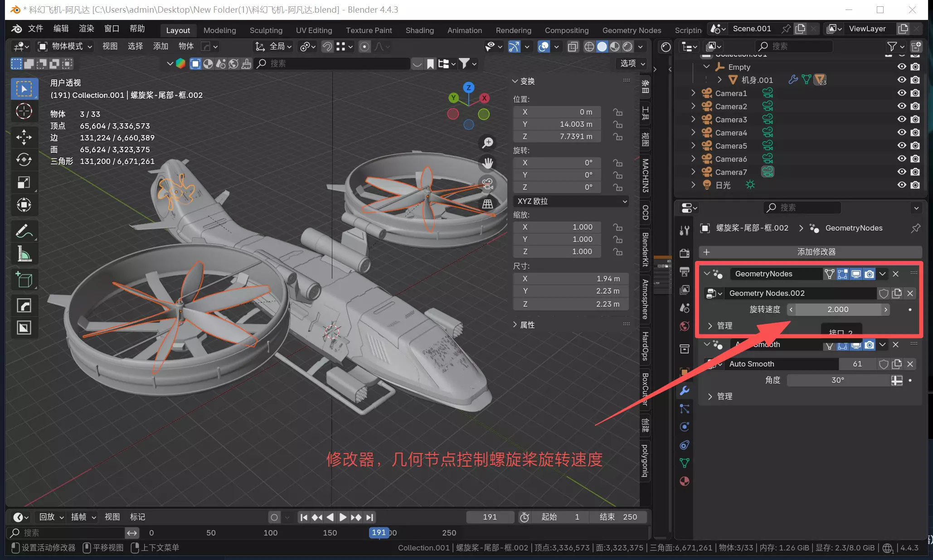The height and width of the screenshot is (560, 933).
Task: Open World properties globe tab
Action: coord(685,326)
